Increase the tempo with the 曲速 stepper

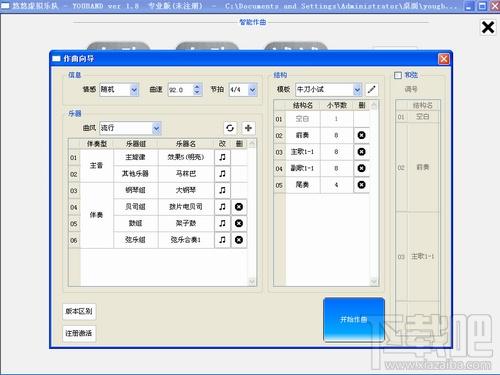click(197, 87)
